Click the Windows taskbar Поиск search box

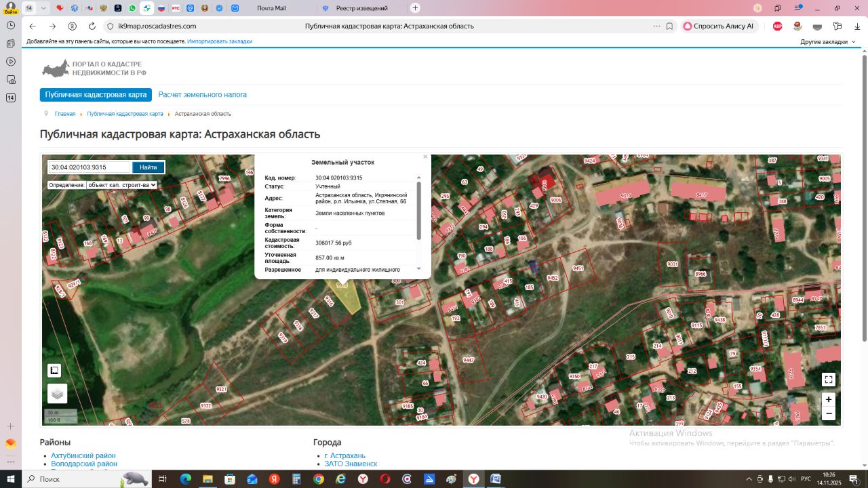pyautogui.click(x=87, y=479)
